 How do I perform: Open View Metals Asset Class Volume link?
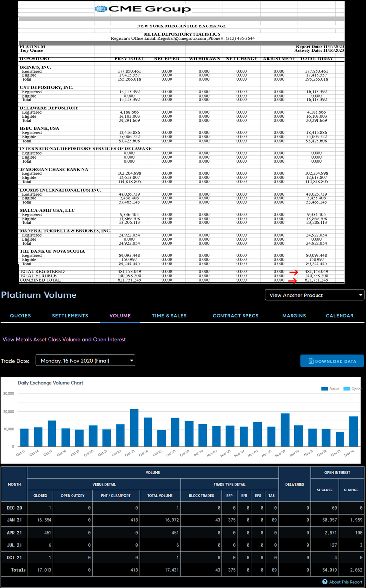pyautogui.click(x=64, y=339)
